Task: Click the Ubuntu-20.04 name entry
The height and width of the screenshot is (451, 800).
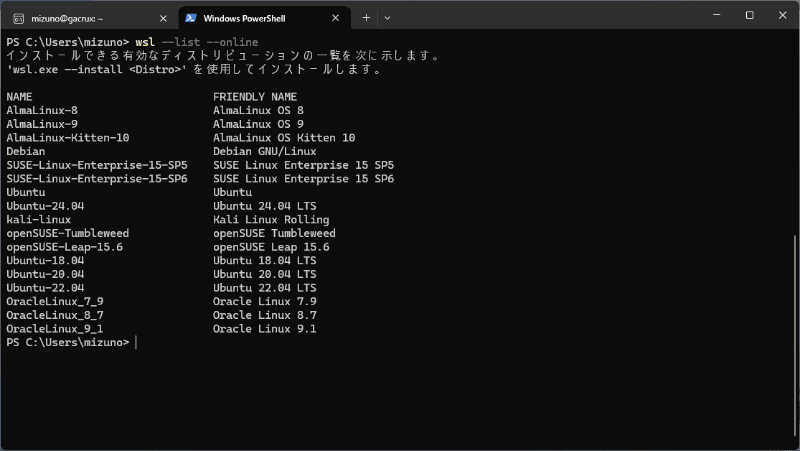Action: click(45, 274)
